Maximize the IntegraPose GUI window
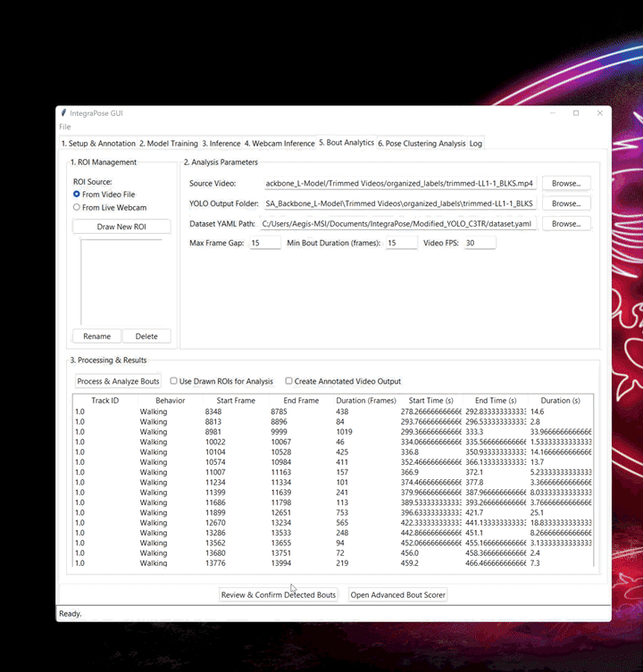The height and width of the screenshot is (672, 643). coord(576,113)
